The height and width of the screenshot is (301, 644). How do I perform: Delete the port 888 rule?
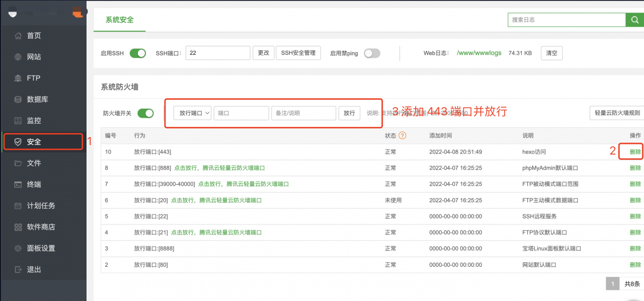coord(635,168)
